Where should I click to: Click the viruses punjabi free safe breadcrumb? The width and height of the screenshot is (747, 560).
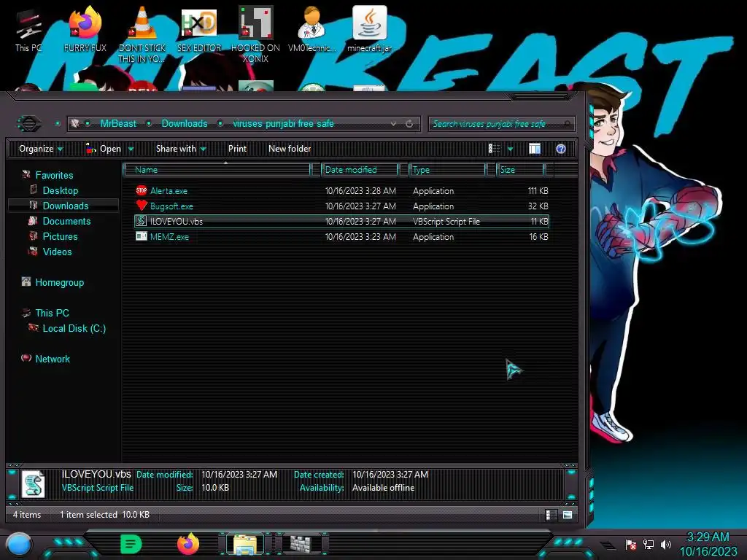point(283,124)
